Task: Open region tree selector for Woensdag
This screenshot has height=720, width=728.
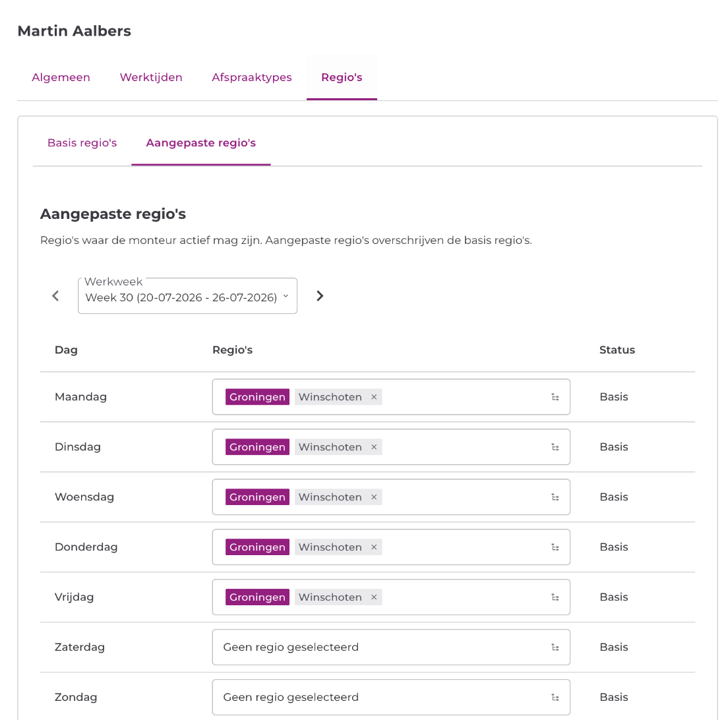Action: [555, 497]
